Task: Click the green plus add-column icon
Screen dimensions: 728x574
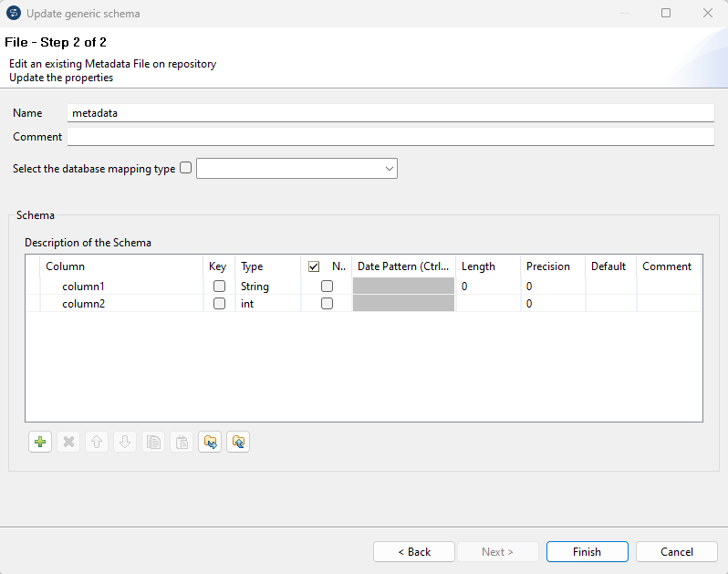Action: (x=40, y=443)
